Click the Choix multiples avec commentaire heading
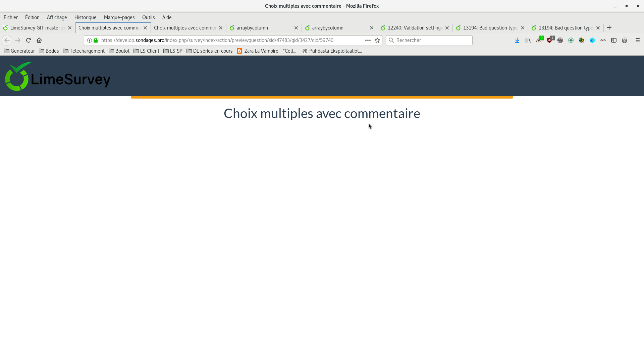The height and width of the screenshot is (353, 644). pyautogui.click(x=322, y=113)
